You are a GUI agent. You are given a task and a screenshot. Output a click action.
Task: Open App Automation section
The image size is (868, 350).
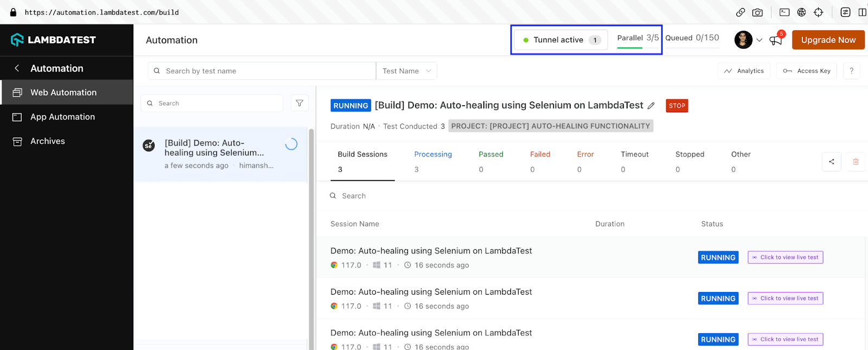(x=67, y=117)
